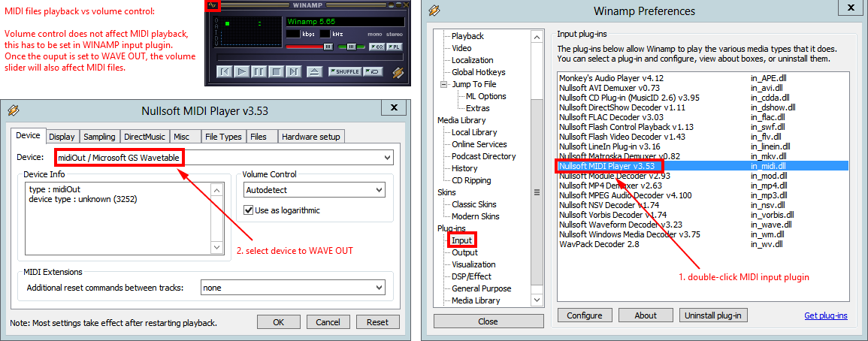Toggle the EQ equalizer window button
This screenshot has height=341, width=868.
[x=377, y=47]
